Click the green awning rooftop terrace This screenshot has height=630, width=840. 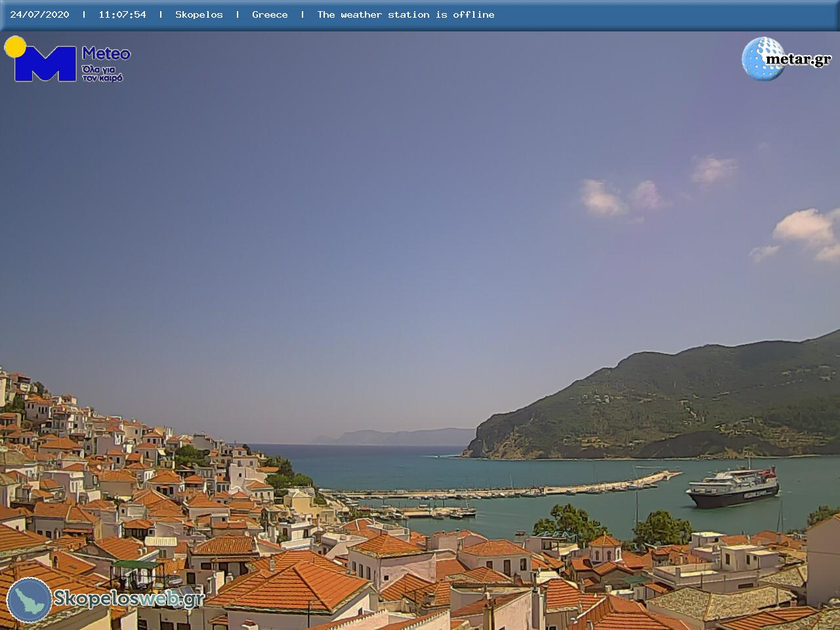coord(135,565)
